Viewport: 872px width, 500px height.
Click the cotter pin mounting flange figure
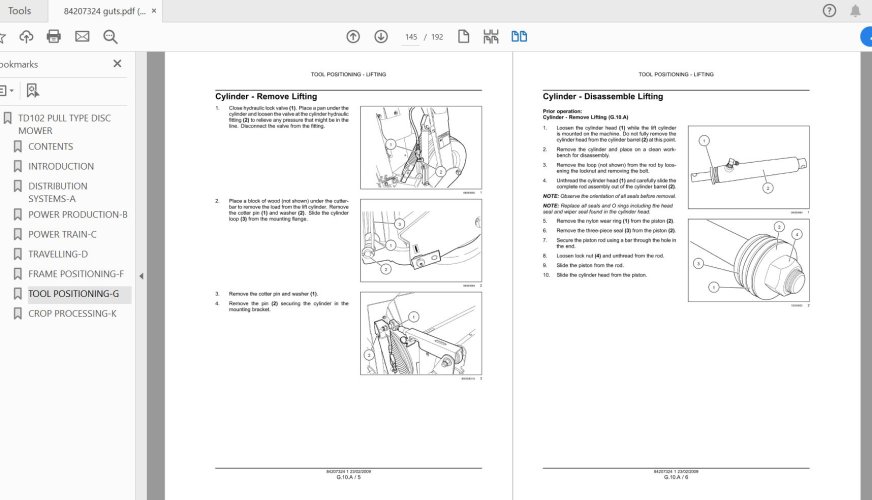point(421,240)
